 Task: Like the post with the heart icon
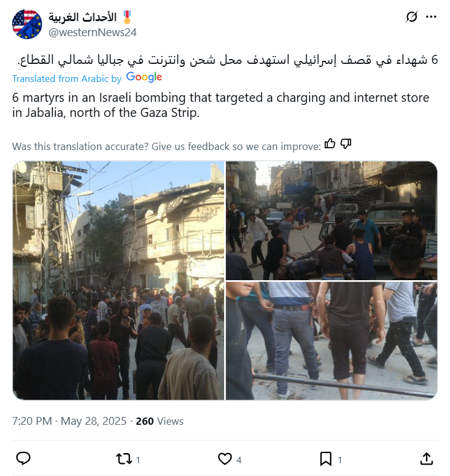(225, 459)
